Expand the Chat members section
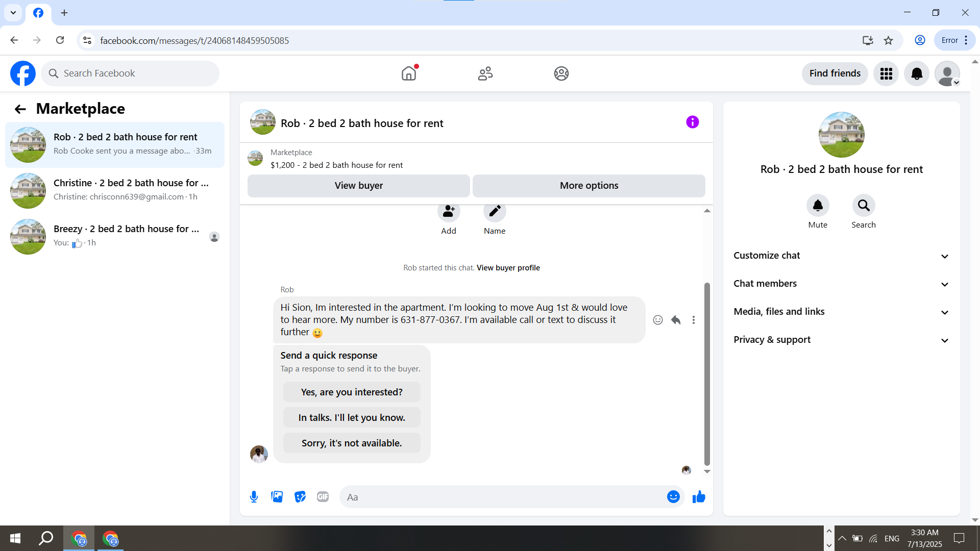The width and height of the screenshot is (980, 551). click(x=841, y=284)
